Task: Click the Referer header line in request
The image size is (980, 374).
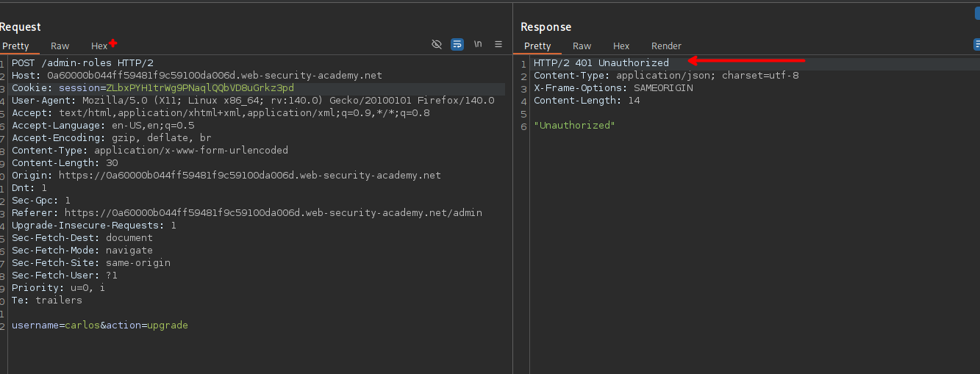Action: click(x=246, y=213)
